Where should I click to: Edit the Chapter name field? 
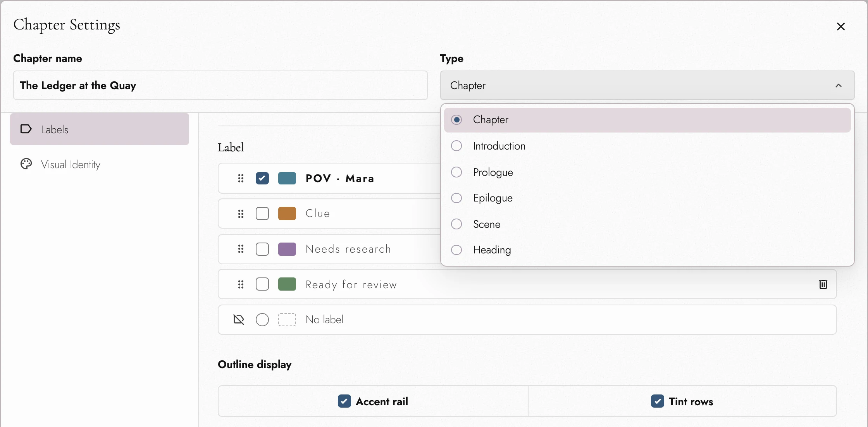pos(220,85)
